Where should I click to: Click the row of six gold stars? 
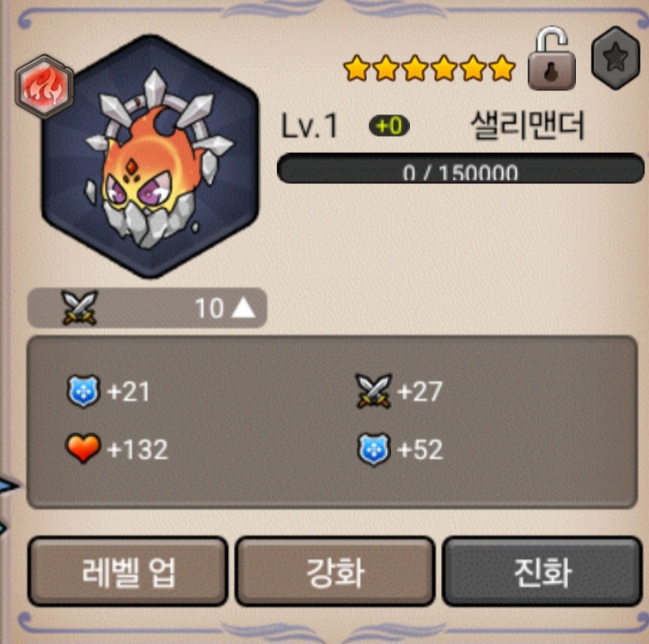coord(430,68)
